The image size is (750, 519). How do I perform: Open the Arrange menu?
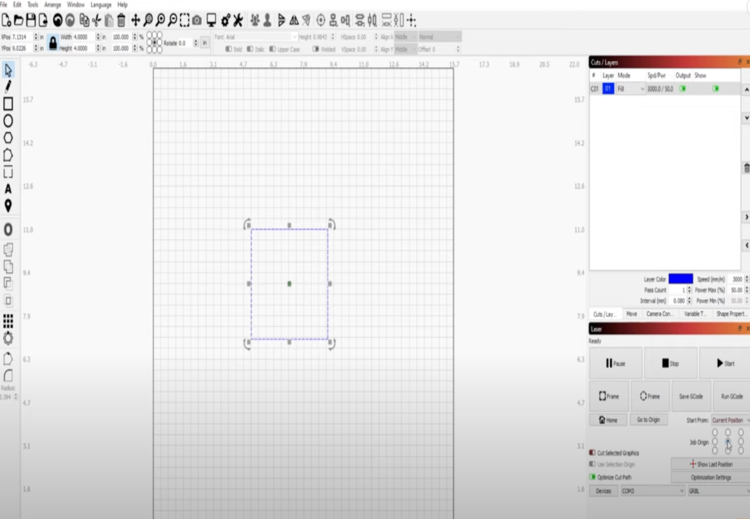52,5
